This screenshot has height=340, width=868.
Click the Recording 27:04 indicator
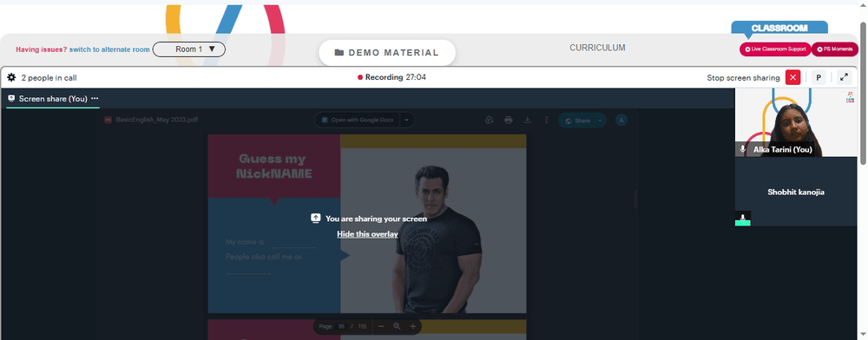point(392,77)
